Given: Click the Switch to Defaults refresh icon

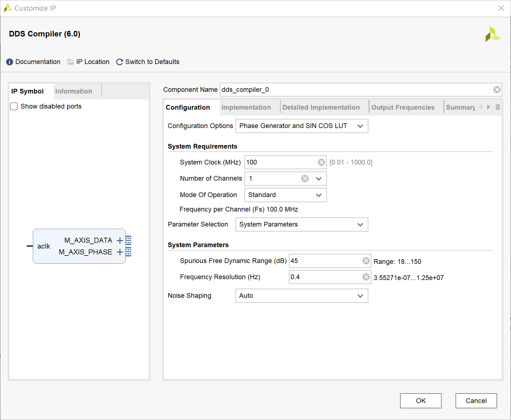Looking at the screenshot, I should pyautogui.click(x=119, y=62).
